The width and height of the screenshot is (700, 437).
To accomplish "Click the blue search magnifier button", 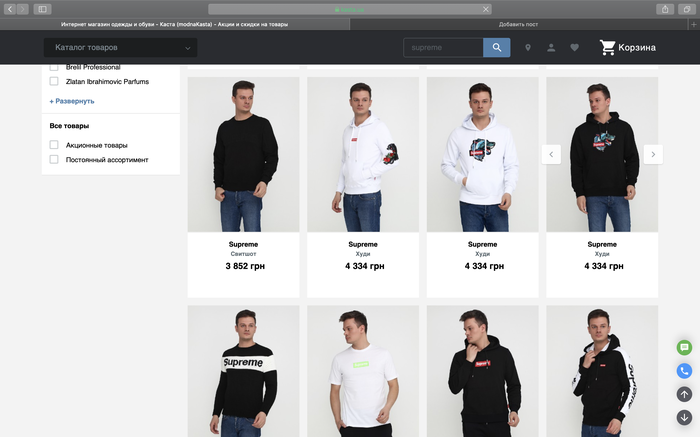I will 496,48.
